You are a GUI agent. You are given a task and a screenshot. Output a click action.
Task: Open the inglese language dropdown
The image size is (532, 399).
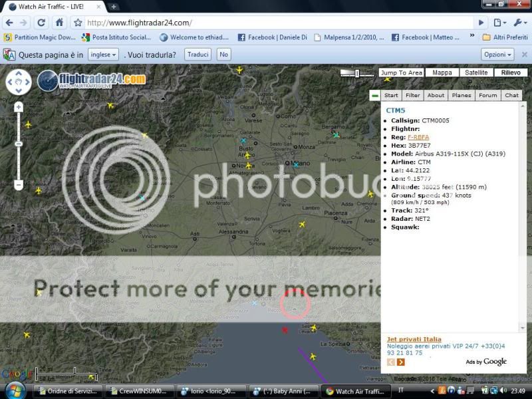(103, 55)
